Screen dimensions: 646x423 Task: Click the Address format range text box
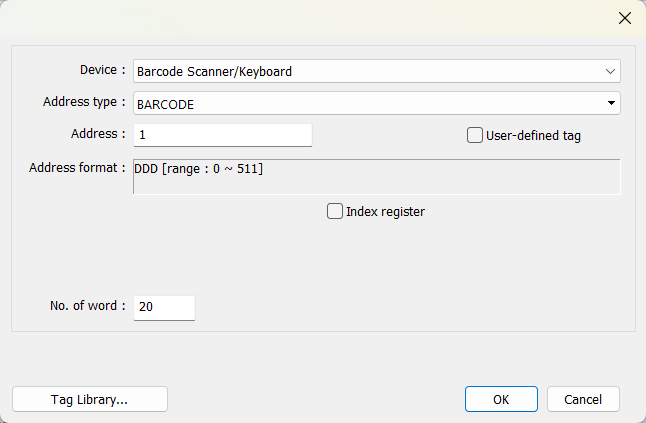pyautogui.click(x=376, y=176)
